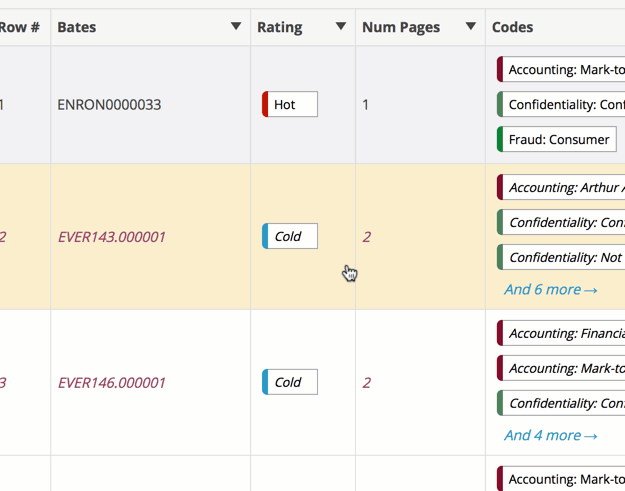Click the Bates column header label
The height and width of the screenshot is (491, 625).
(77, 27)
